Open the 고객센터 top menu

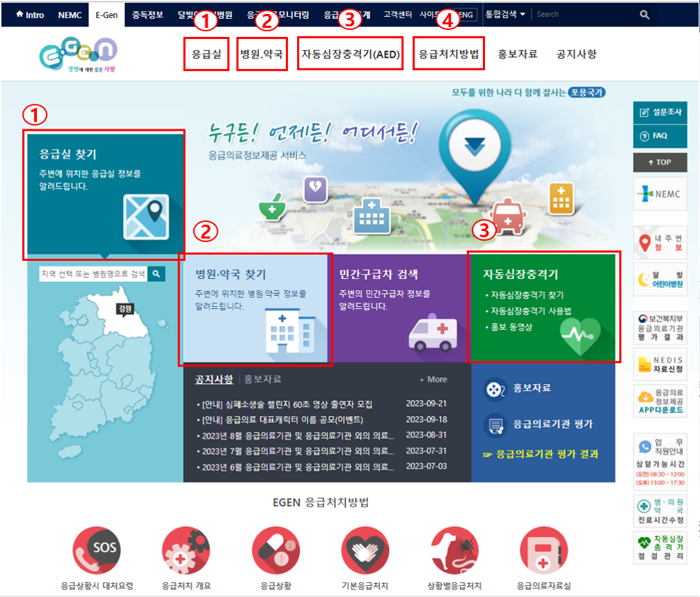[397, 15]
